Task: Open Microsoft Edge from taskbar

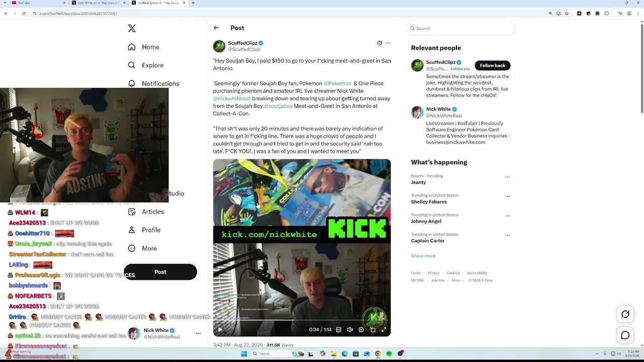Action: 345,354
